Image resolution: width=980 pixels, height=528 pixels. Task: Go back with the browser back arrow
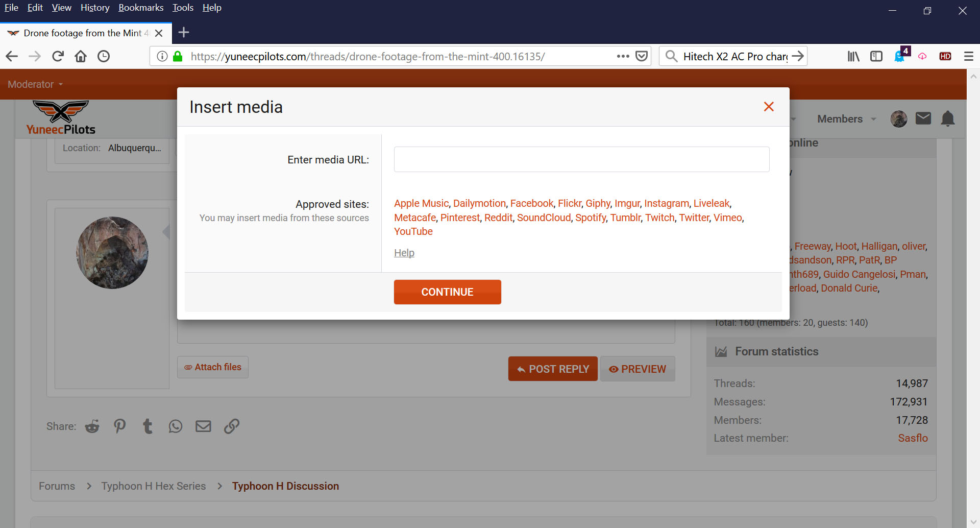click(12, 56)
